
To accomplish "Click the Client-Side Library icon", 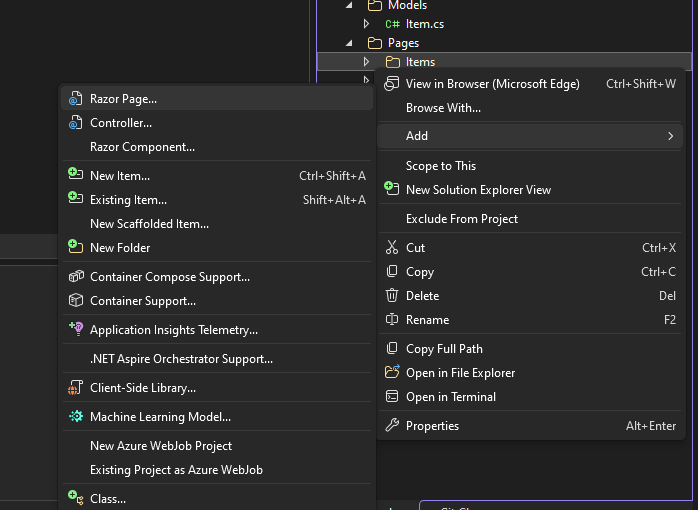I will 76,388.
